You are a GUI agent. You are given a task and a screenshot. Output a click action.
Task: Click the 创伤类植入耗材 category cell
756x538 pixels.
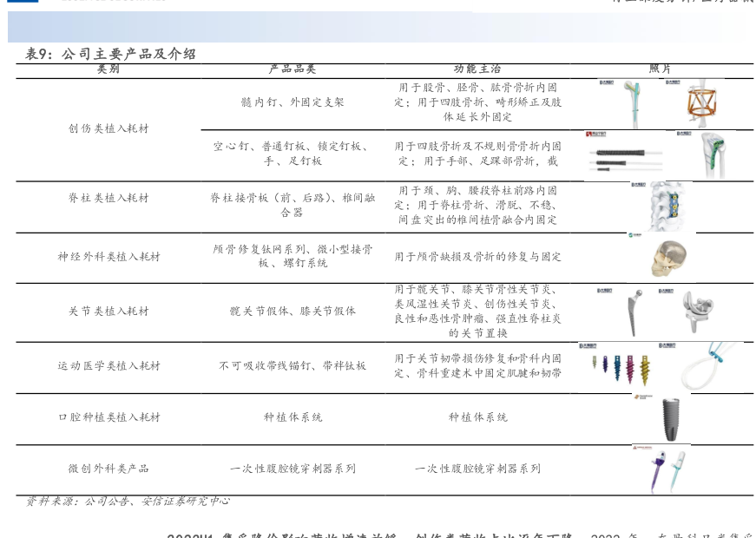[x=108, y=128]
